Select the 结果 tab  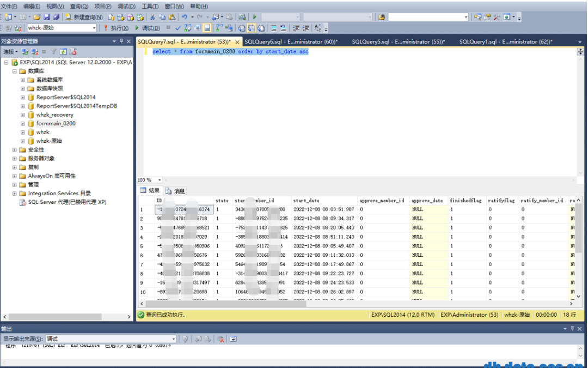click(x=150, y=191)
